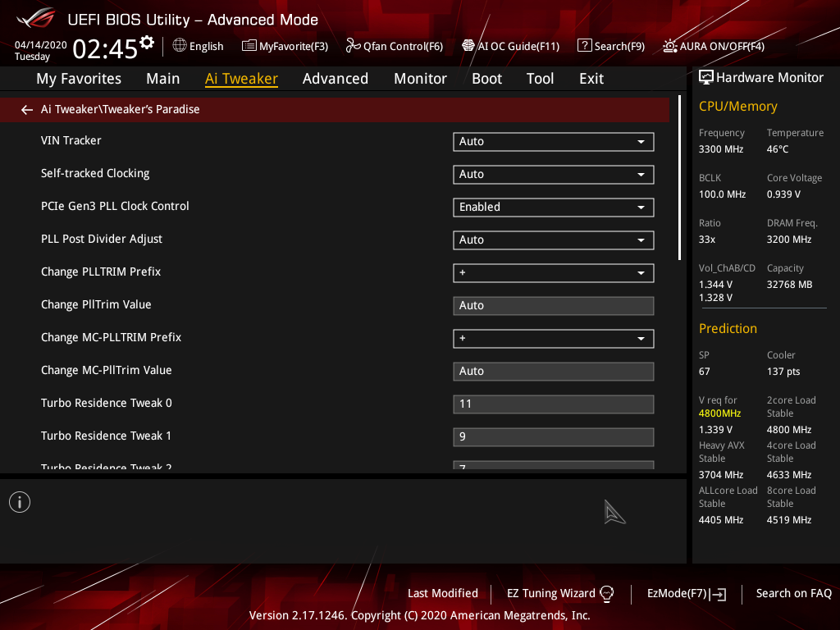Click the settings list vertical scrollbar
This screenshot has width=840, height=630.
pos(679,178)
